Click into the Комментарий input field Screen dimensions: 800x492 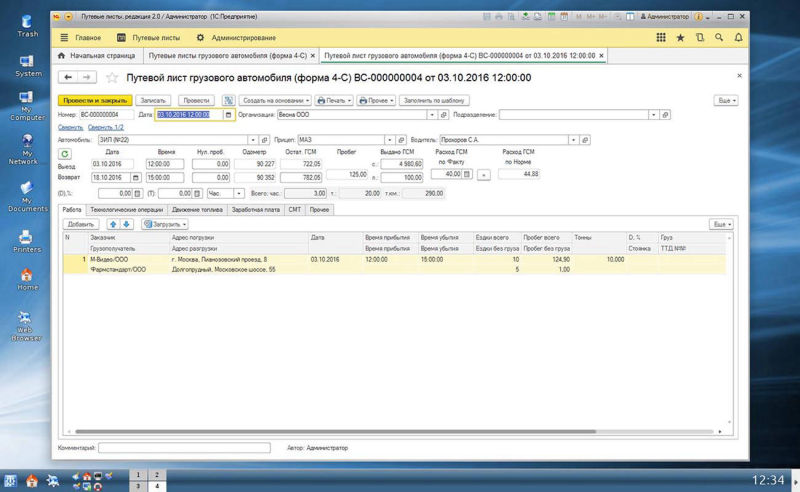[184, 448]
